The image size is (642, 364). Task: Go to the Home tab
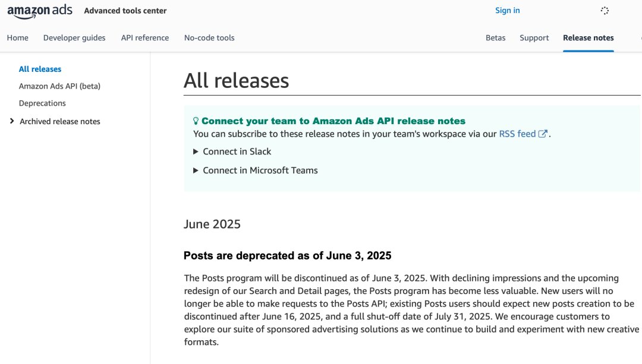[18, 37]
